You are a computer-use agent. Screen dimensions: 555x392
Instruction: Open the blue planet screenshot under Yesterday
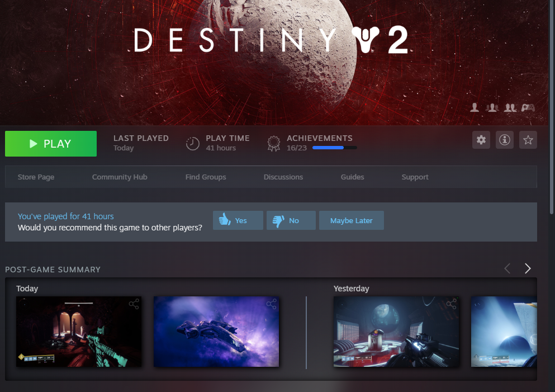pos(504,332)
